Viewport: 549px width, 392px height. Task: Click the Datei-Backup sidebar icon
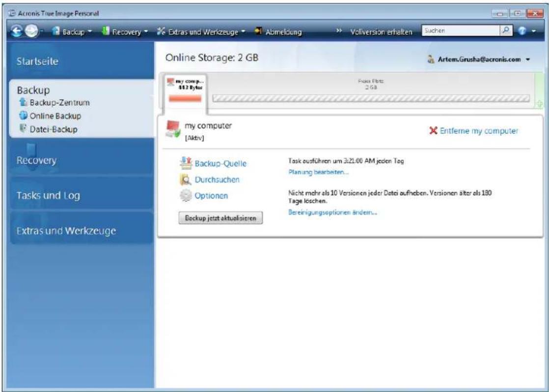point(23,129)
